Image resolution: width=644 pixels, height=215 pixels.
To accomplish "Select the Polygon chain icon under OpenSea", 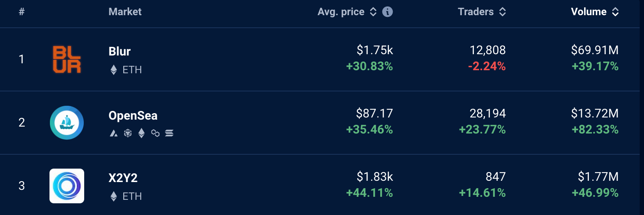I will [155, 133].
